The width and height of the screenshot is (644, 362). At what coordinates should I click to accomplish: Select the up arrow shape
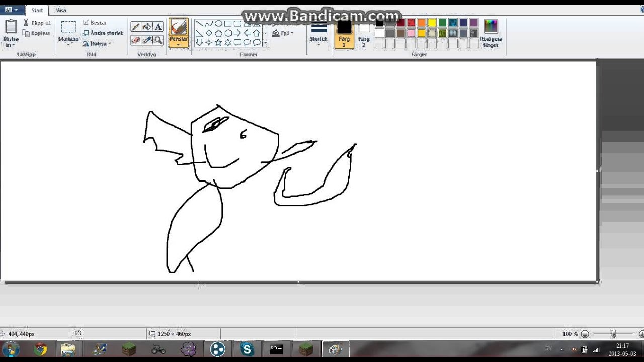(x=257, y=33)
